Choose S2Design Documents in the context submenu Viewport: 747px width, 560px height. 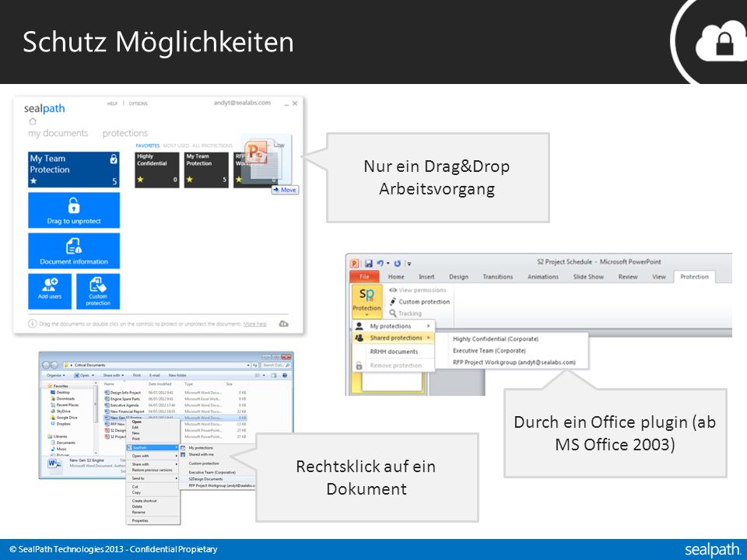pos(217,479)
